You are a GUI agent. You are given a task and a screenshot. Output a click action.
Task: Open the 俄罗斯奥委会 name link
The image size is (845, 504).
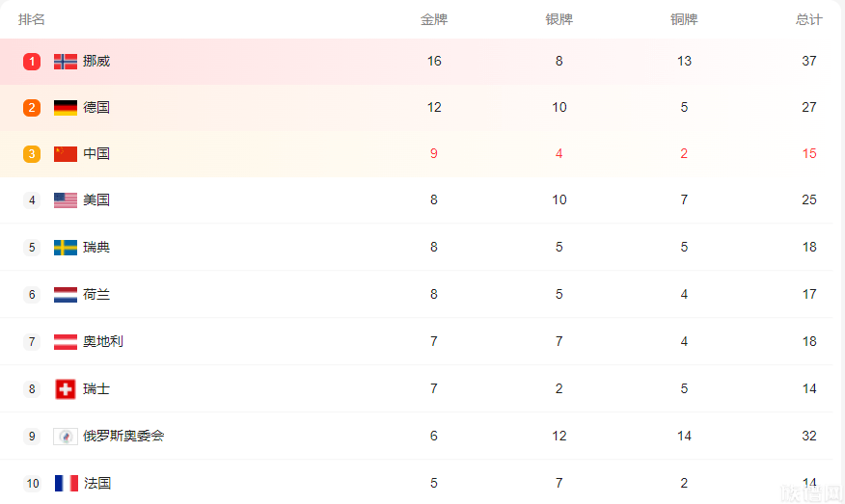(123, 436)
